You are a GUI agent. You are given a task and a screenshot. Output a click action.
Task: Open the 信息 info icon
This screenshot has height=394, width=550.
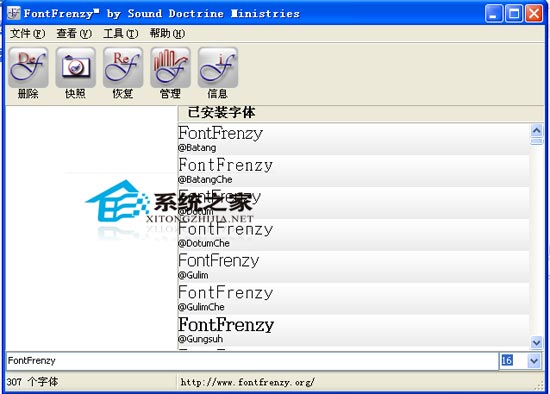pyautogui.click(x=218, y=68)
